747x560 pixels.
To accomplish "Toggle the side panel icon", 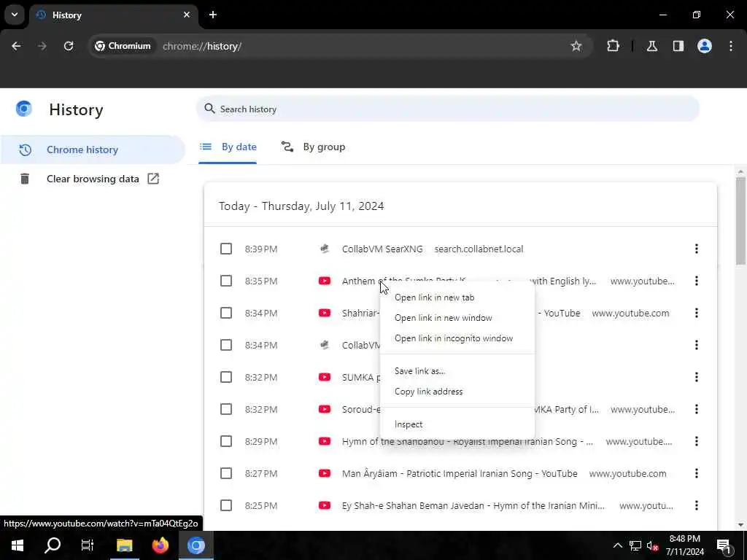I will pos(678,46).
